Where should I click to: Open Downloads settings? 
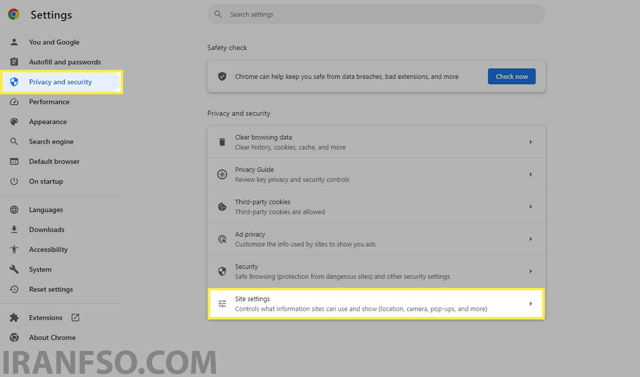tap(47, 229)
